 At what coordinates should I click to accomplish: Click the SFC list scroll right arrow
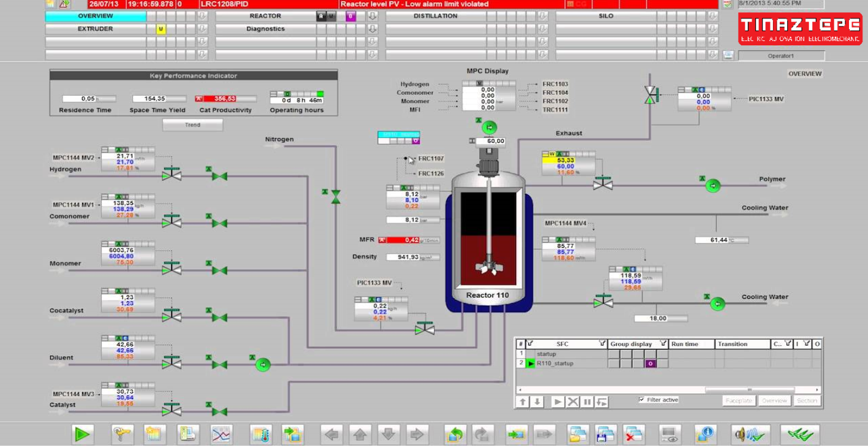(817, 389)
